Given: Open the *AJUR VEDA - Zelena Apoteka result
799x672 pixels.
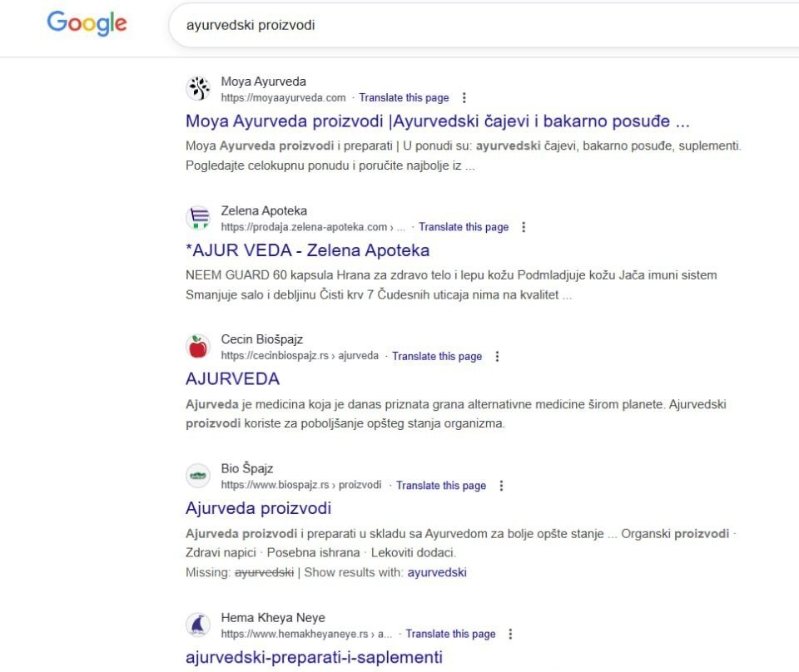Looking at the screenshot, I should (x=307, y=250).
